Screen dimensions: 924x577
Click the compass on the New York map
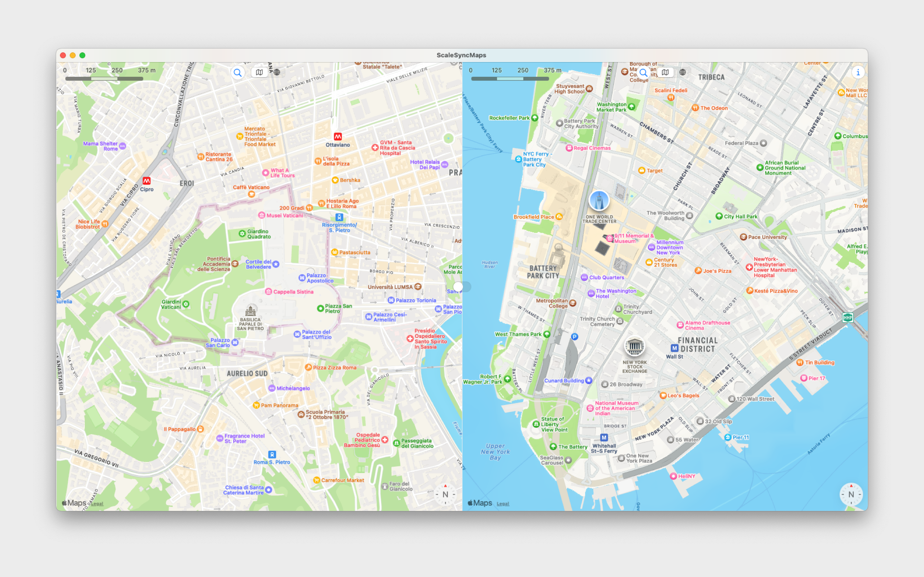pyautogui.click(x=851, y=494)
